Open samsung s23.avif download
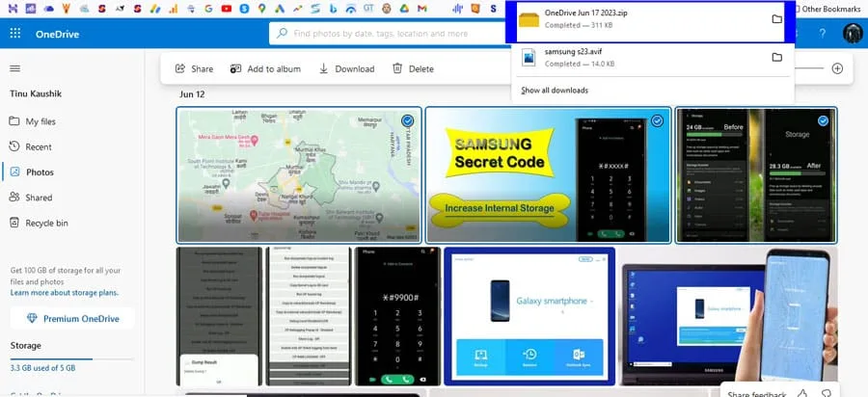The height and width of the screenshot is (397, 868). [653, 58]
